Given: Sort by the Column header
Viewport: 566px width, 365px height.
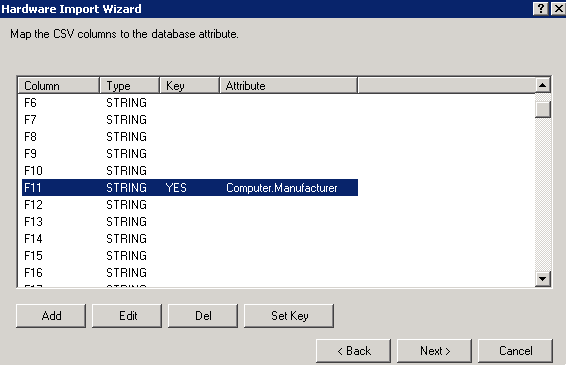Looking at the screenshot, I should 58,86.
